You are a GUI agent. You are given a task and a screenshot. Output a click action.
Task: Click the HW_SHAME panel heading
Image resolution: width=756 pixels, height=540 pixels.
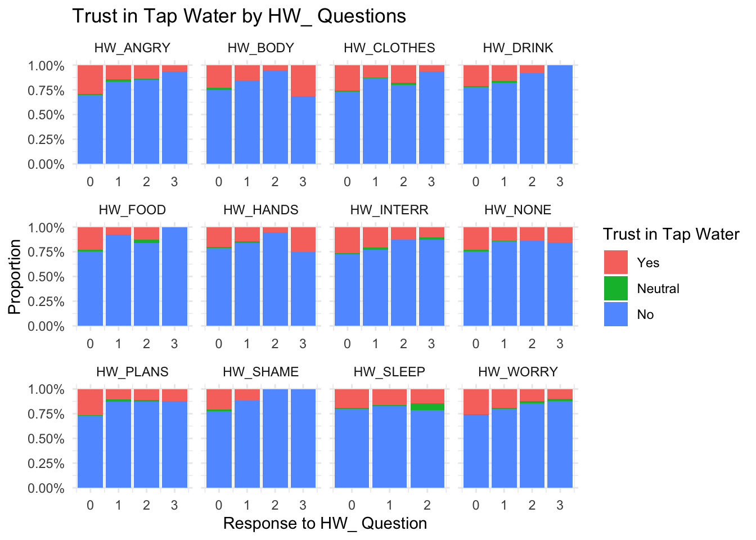pos(260,372)
